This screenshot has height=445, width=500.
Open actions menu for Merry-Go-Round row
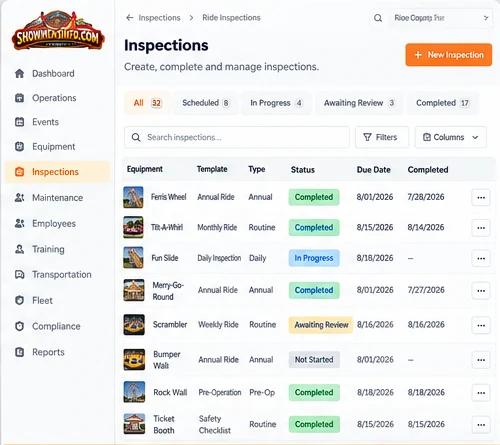[481, 290]
